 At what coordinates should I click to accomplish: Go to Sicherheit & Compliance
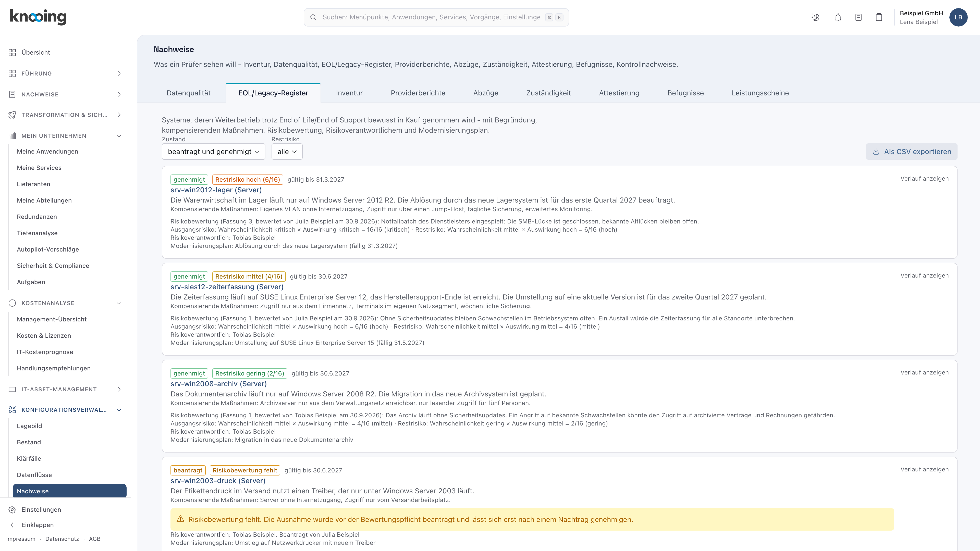pos(53,266)
